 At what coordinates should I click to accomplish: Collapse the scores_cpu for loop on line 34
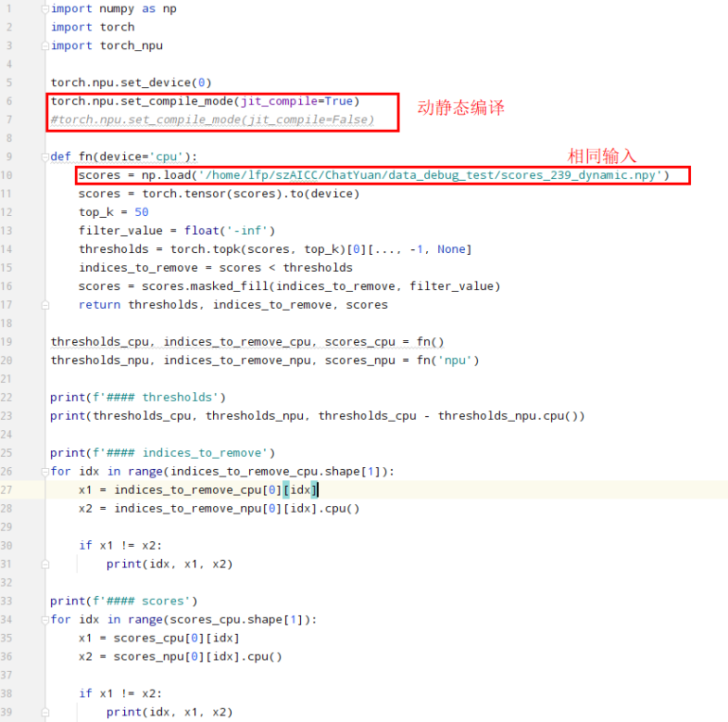45,620
